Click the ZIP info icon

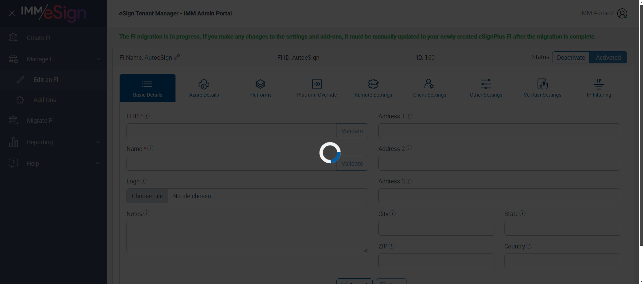click(x=391, y=246)
